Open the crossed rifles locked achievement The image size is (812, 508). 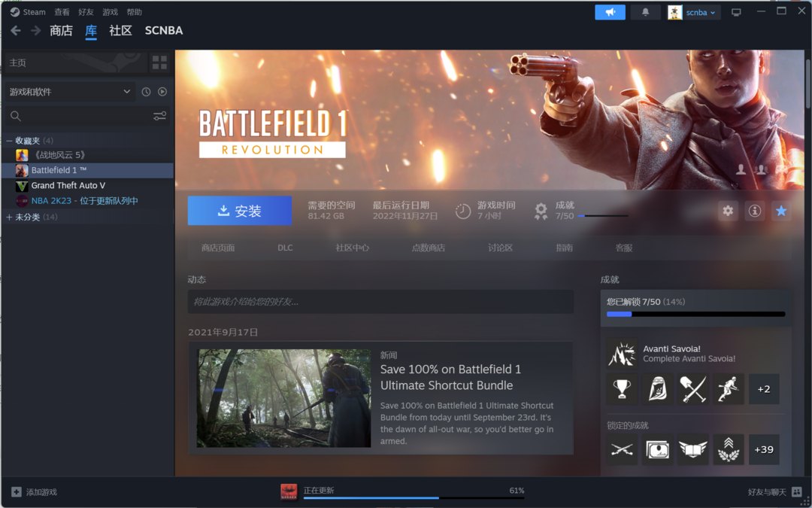[622, 449]
